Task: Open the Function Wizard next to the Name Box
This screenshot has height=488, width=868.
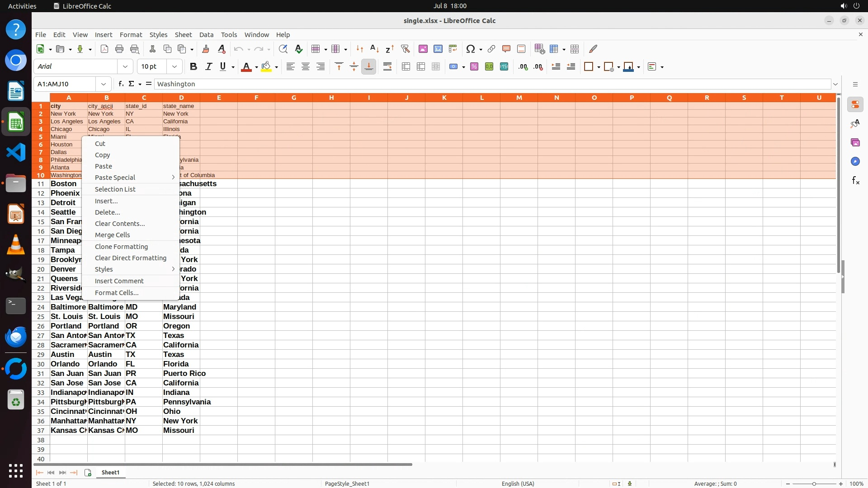Action: pos(121,84)
